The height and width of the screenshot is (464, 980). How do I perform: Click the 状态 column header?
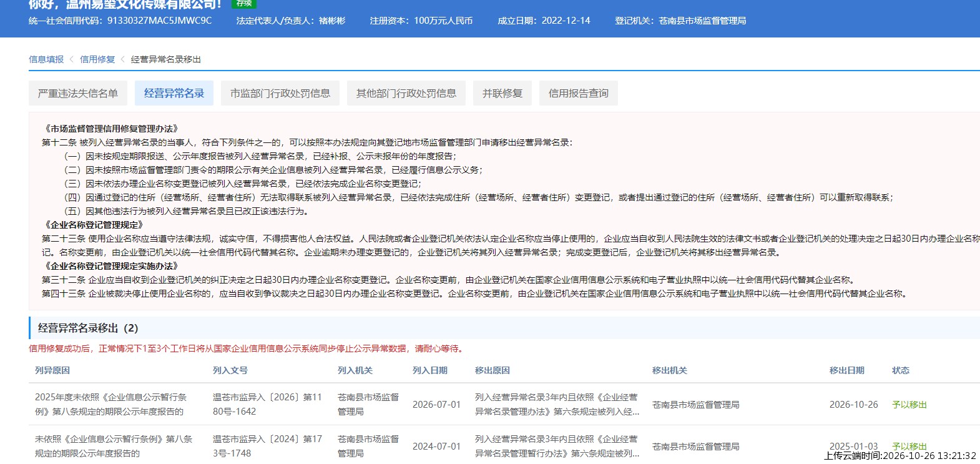901,370
